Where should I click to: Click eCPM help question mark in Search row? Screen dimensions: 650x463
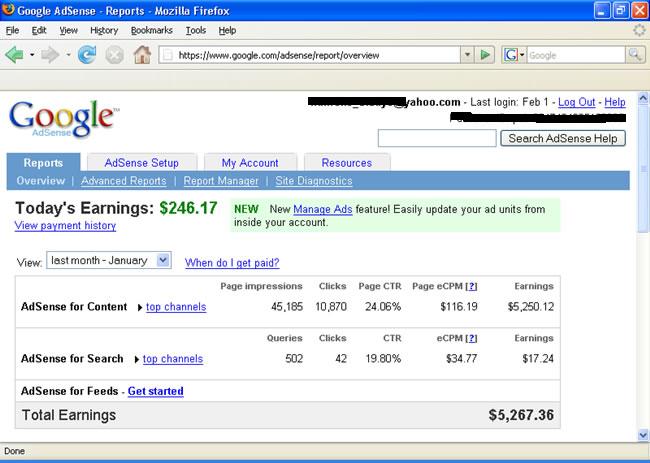(471, 338)
